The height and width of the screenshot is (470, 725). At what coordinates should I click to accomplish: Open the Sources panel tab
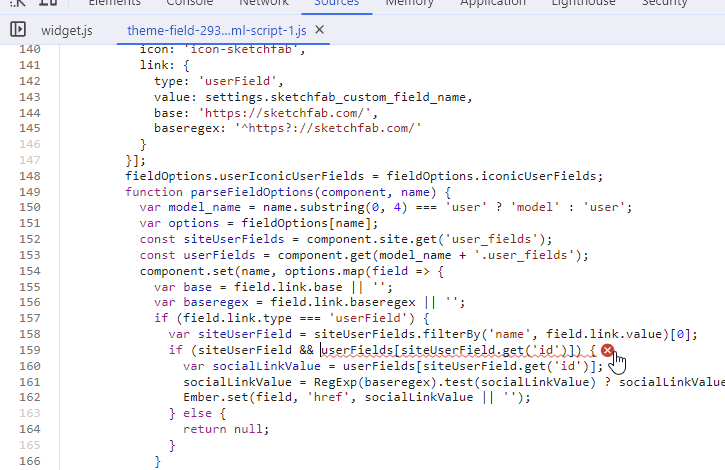336,3
